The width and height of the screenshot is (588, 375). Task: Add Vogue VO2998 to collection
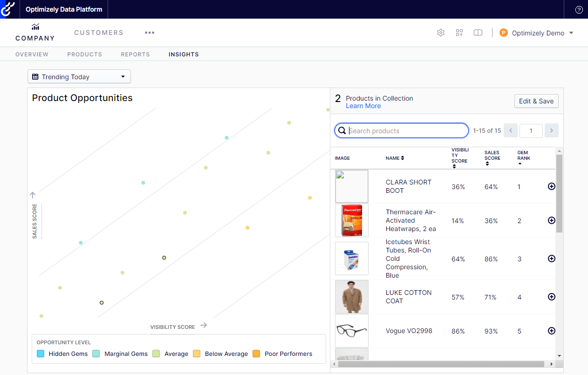[x=552, y=331]
